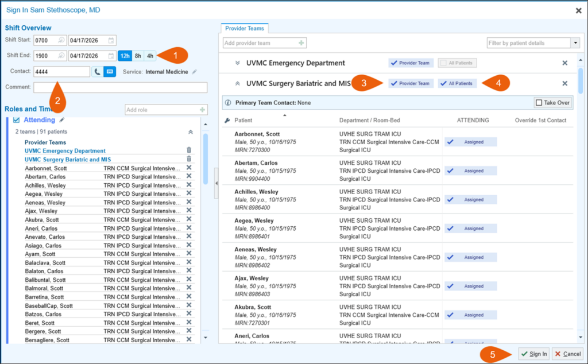Edit the Attending role with the pencil icon
This screenshot has height=364, width=588.
(x=61, y=119)
